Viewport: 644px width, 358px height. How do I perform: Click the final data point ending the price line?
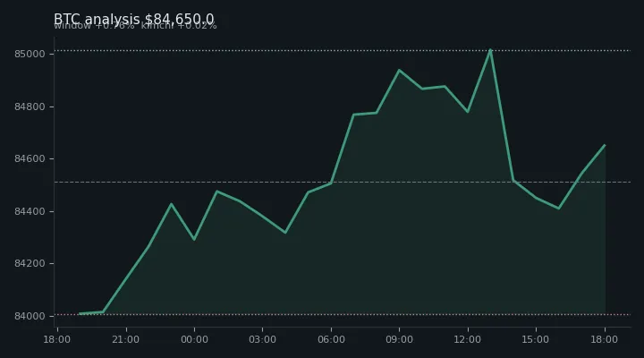[605, 145]
